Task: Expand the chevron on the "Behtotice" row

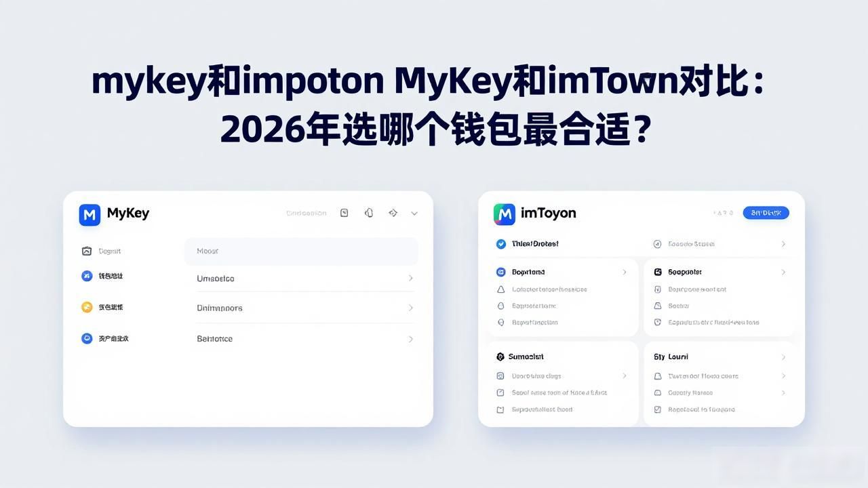Action: 410,339
